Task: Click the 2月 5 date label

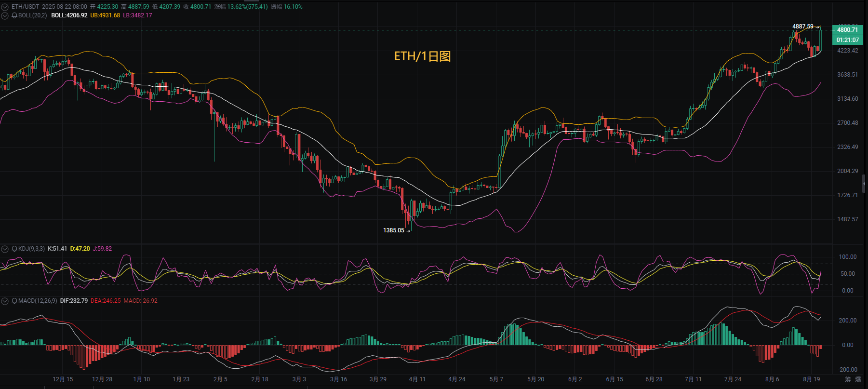Action: pos(220,379)
